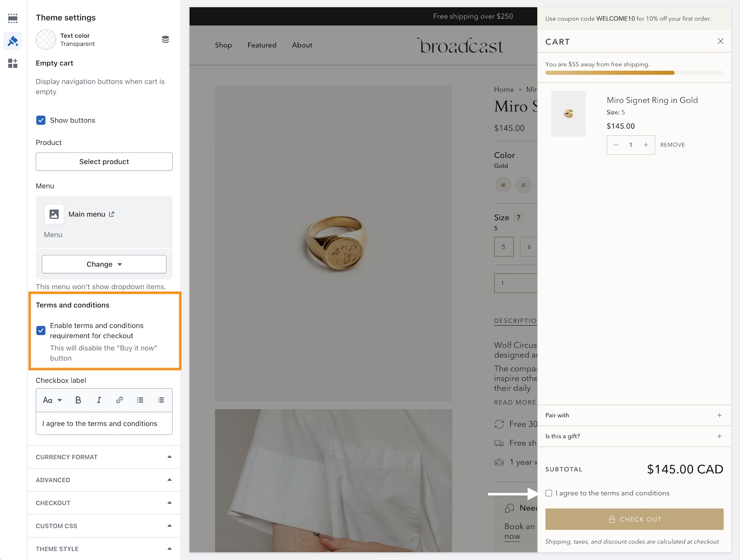Disable terms and conditions requirement checkbox
This screenshot has height=560, width=740.
tap(41, 331)
